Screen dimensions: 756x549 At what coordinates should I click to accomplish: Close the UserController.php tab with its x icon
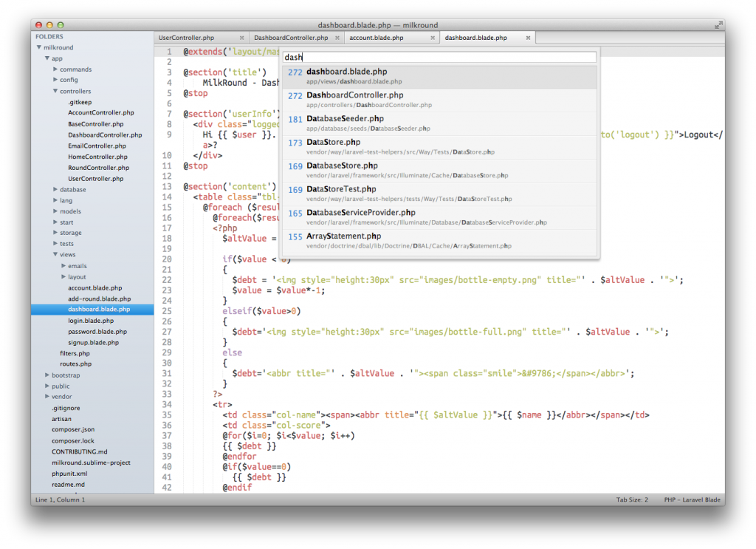point(244,37)
